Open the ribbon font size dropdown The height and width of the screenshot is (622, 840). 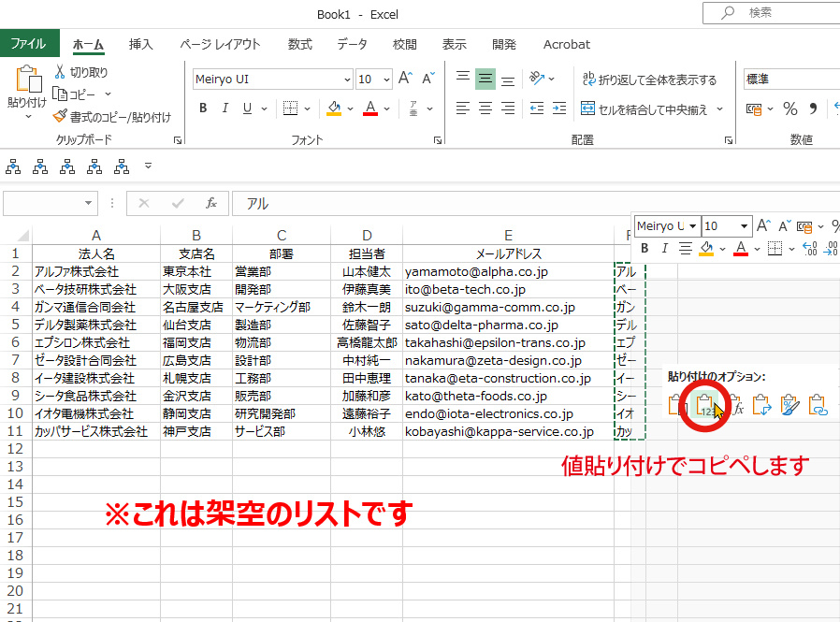tap(386, 80)
